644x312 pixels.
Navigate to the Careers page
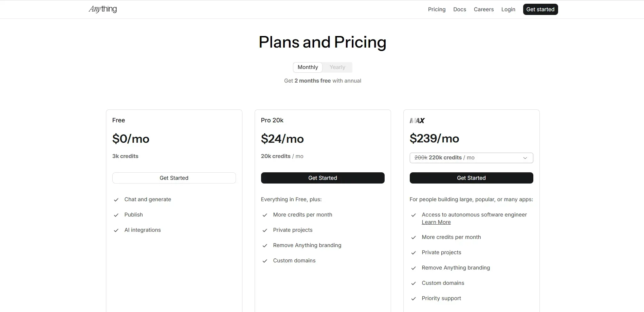tap(483, 9)
